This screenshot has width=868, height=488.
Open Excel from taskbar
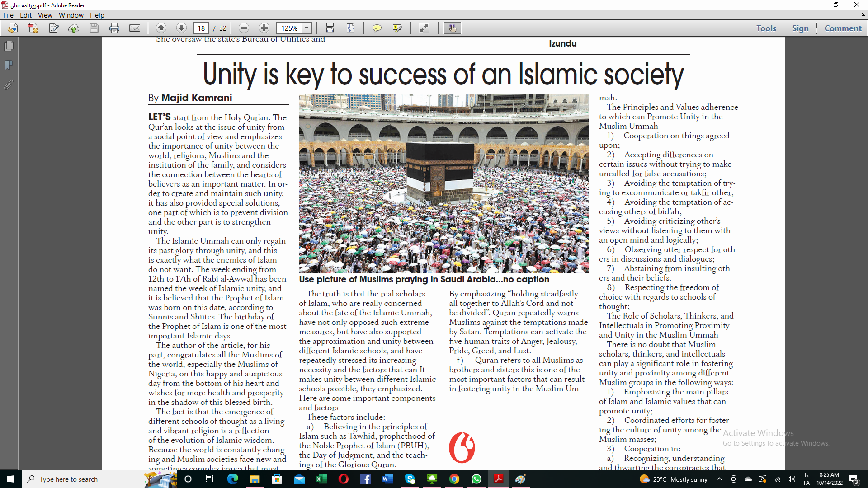(x=321, y=479)
